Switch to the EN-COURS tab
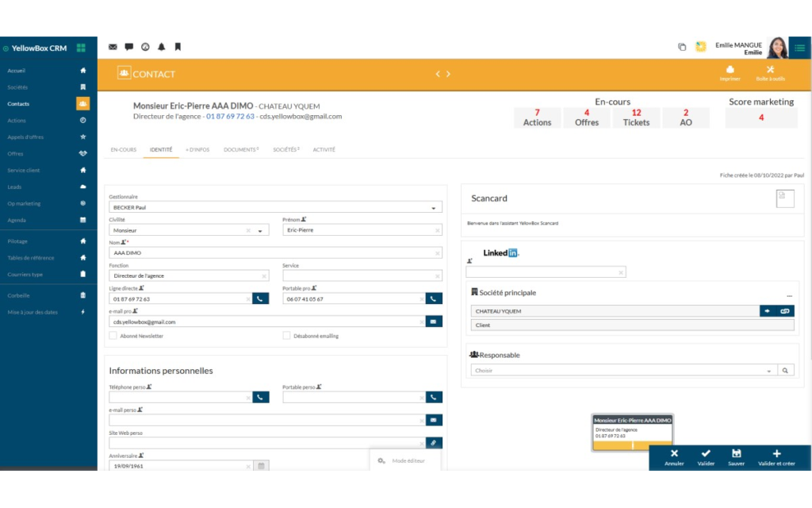Screen dimensions: 812x508 point(123,150)
